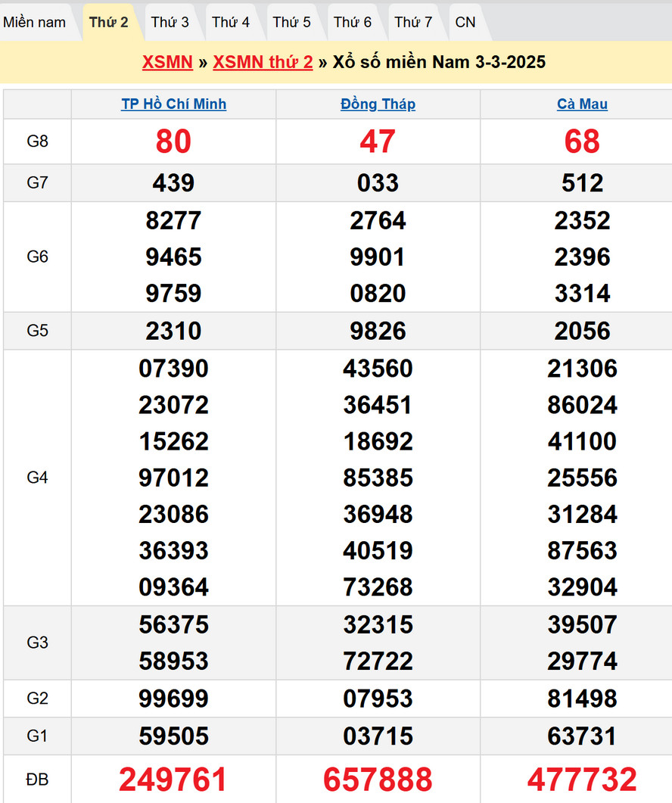Follow the XSMN thứ 2 breadcrumb link
Screen dimensions: 672x803
coord(263,62)
